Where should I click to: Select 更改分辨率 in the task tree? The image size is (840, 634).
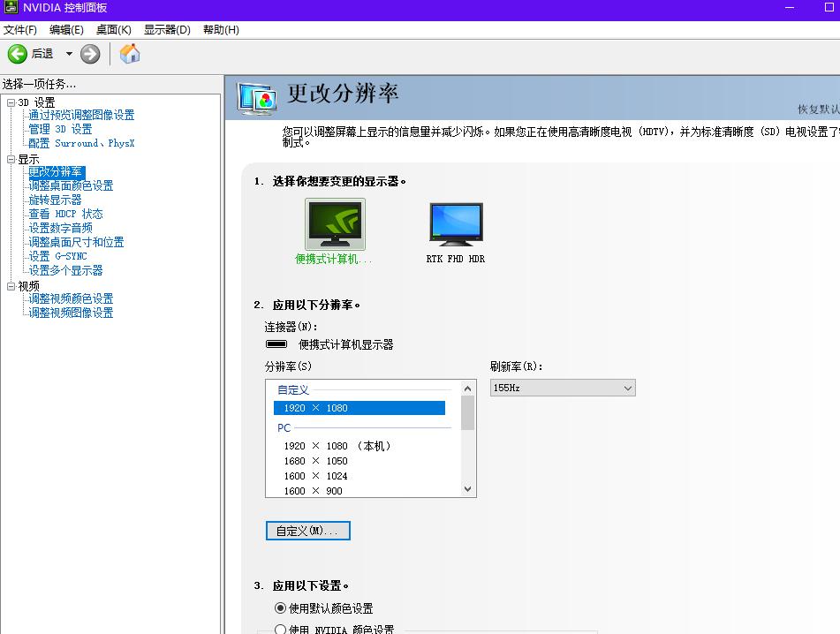pyautogui.click(x=55, y=172)
